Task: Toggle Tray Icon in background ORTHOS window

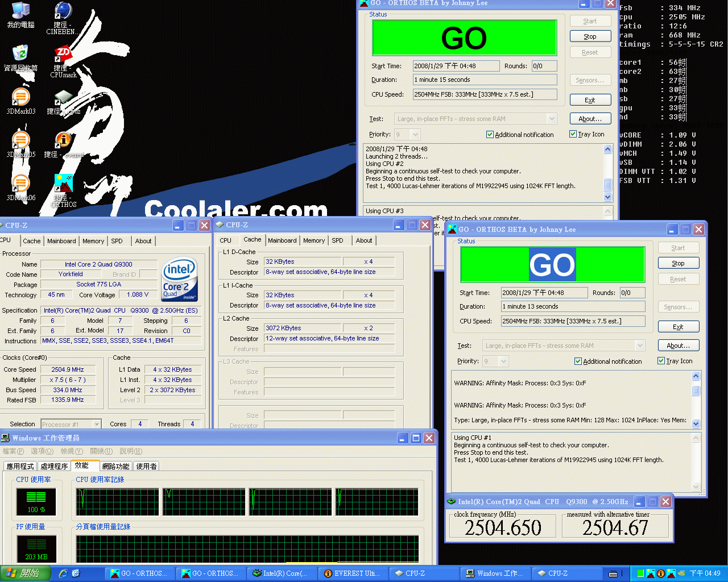Action: pyautogui.click(x=587, y=134)
